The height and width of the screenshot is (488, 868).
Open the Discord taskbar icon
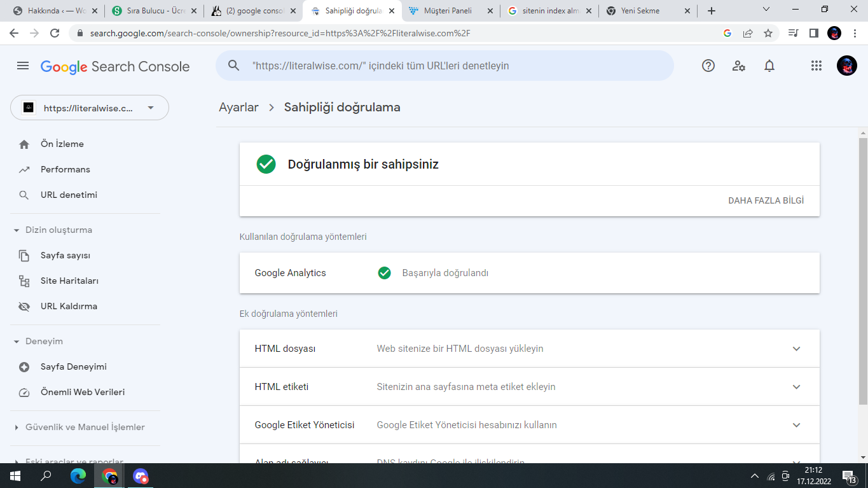point(141,476)
